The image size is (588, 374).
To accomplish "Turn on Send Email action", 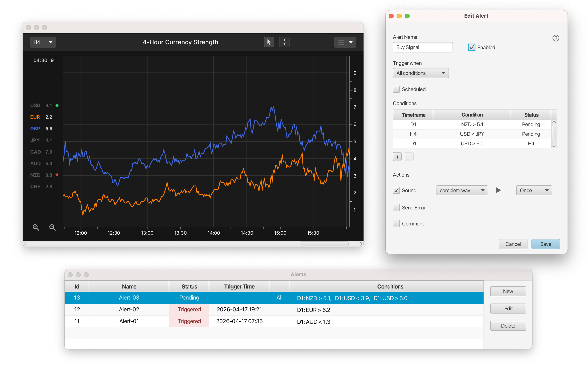I will click(x=396, y=207).
